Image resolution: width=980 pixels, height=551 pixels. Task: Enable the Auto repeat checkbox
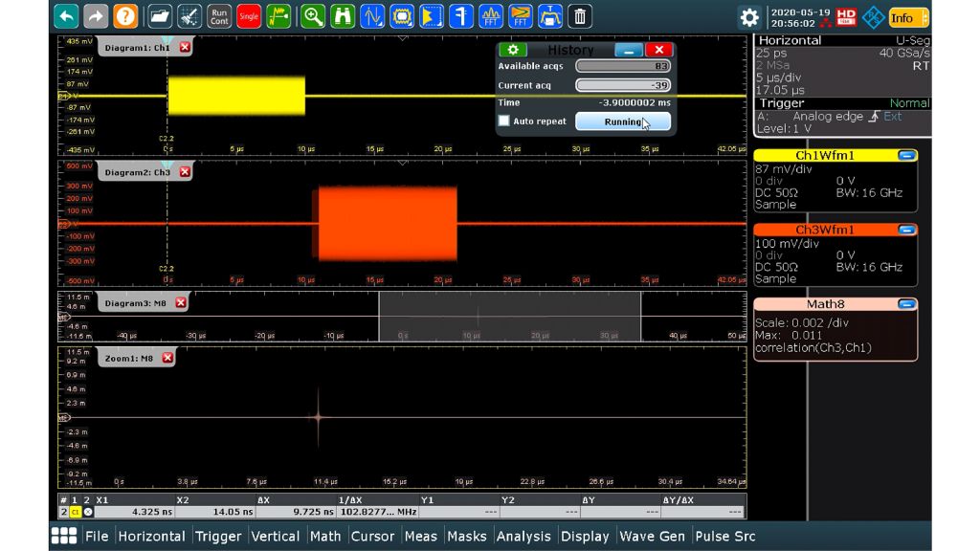coord(504,121)
